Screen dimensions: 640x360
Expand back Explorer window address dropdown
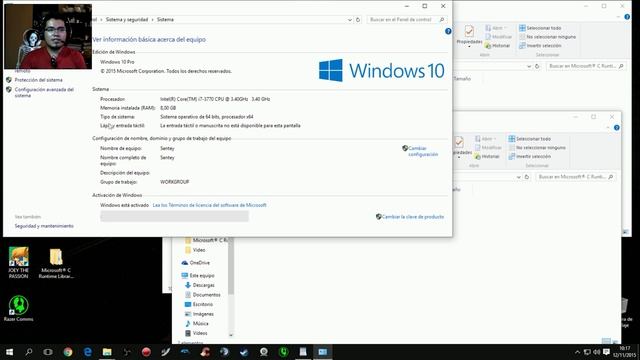[529, 66]
